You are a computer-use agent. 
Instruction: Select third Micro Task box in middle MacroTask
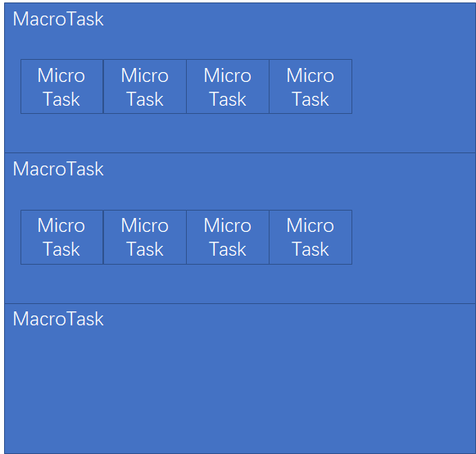228,237
